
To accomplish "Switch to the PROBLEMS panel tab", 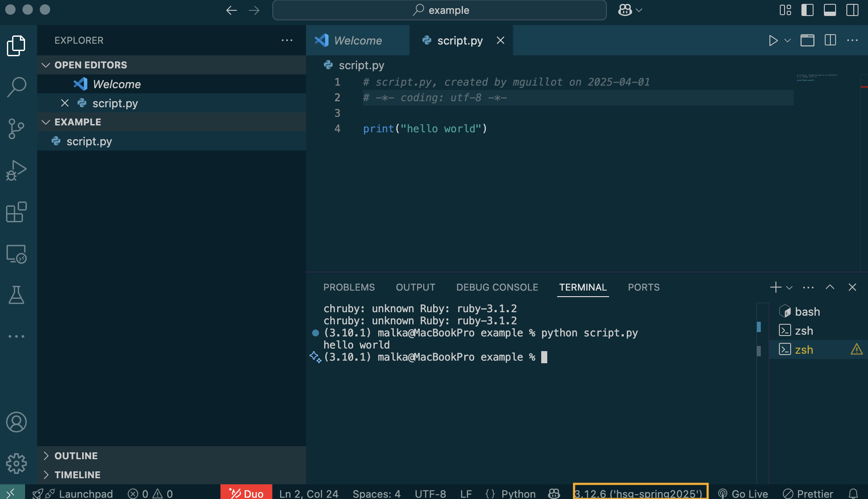I will click(349, 288).
